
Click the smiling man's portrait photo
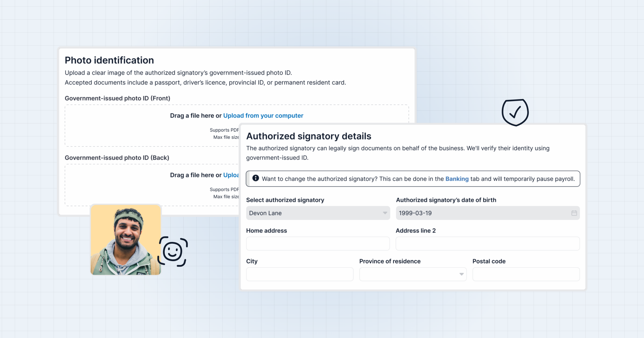pyautogui.click(x=126, y=240)
